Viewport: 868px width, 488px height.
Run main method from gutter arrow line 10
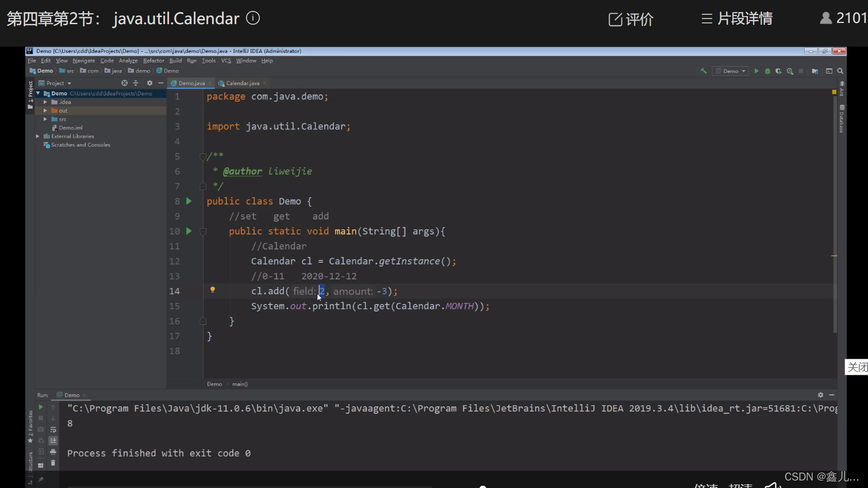pyautogui.click(x=189, y=231)
